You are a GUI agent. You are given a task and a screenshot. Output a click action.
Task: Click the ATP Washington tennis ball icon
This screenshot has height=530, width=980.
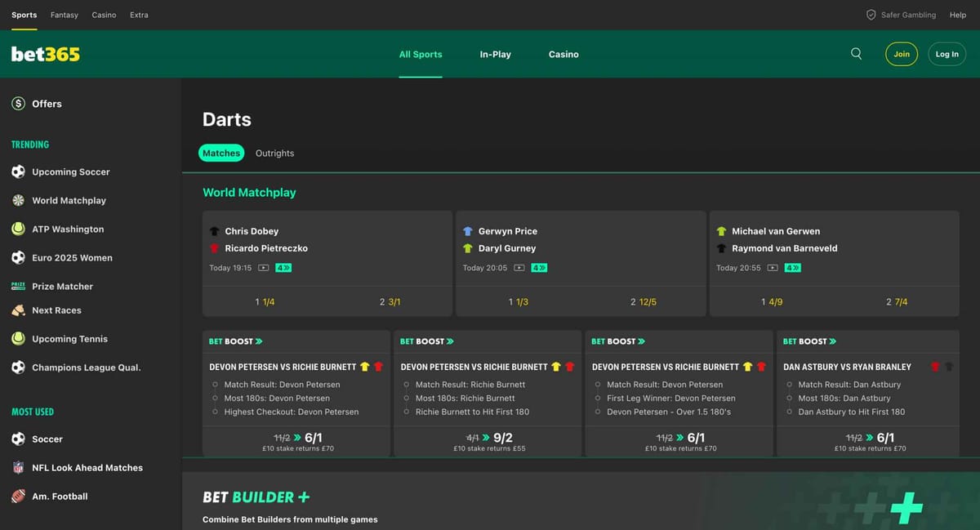[18, 229]
